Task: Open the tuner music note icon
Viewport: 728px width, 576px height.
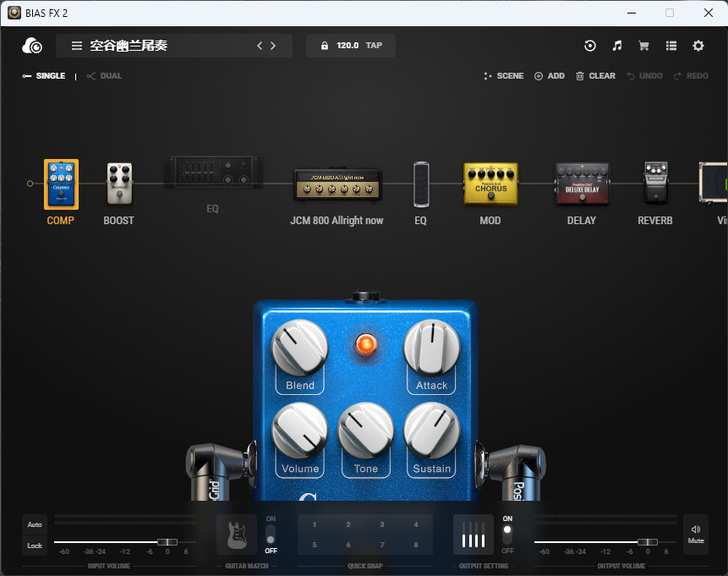Action: tap(617, 46)
